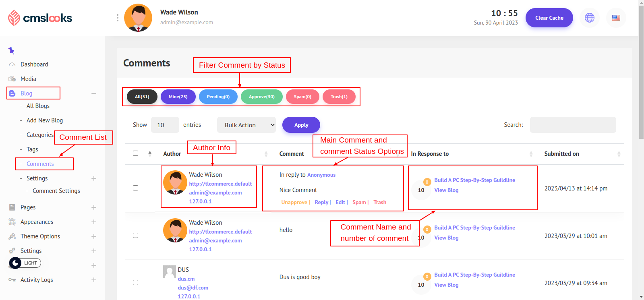The width and height of the screenshot is (644, 300).
Task: Filter comments by Approve(30)
Action: tap(261, 97)
